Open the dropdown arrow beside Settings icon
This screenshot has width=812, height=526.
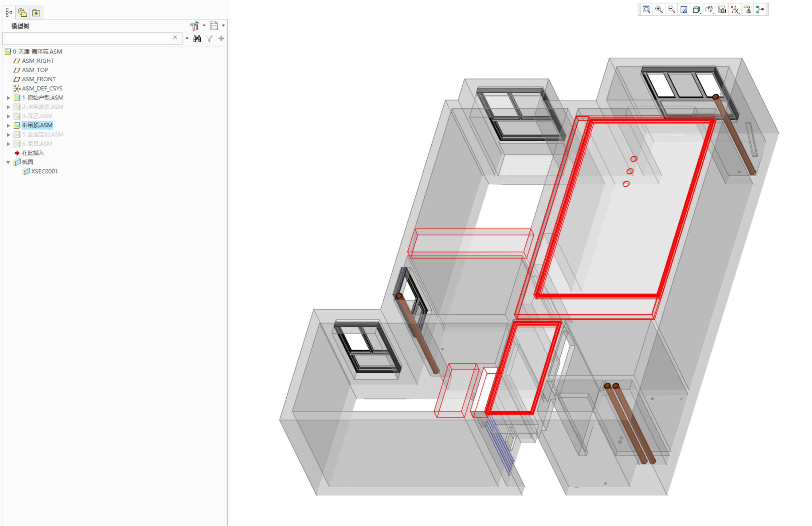coord(204,25)
